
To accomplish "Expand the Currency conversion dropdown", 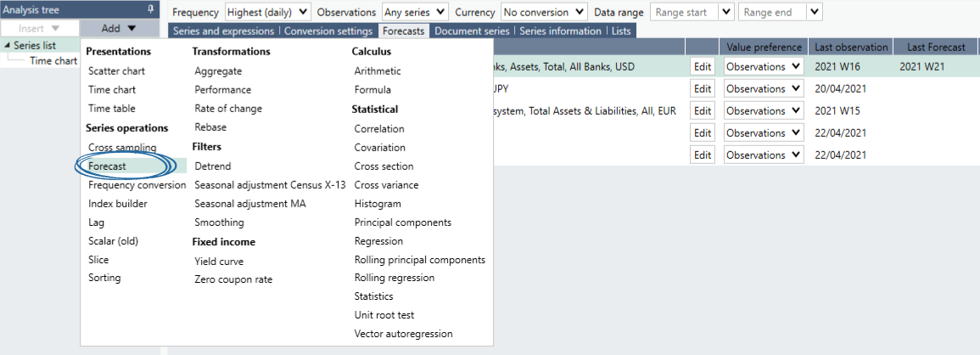I will coord(543,13).
